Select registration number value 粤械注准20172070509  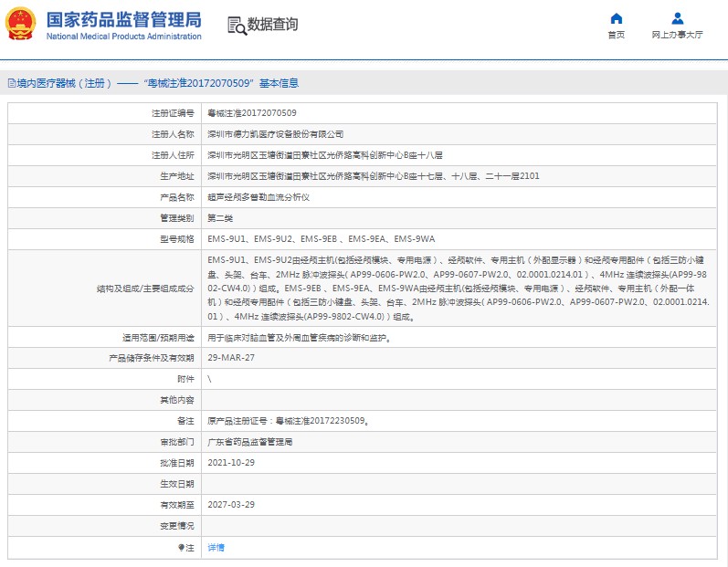pyautogui.click(x=251, y=113)
